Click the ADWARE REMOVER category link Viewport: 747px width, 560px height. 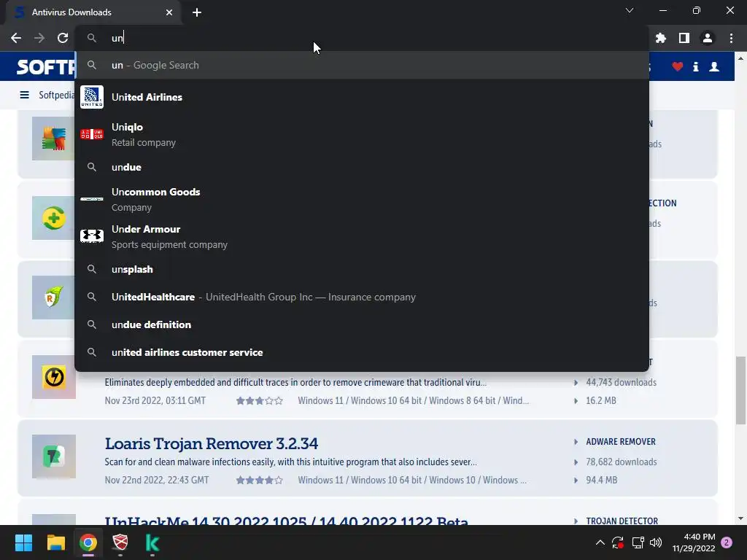pos(621,442)
